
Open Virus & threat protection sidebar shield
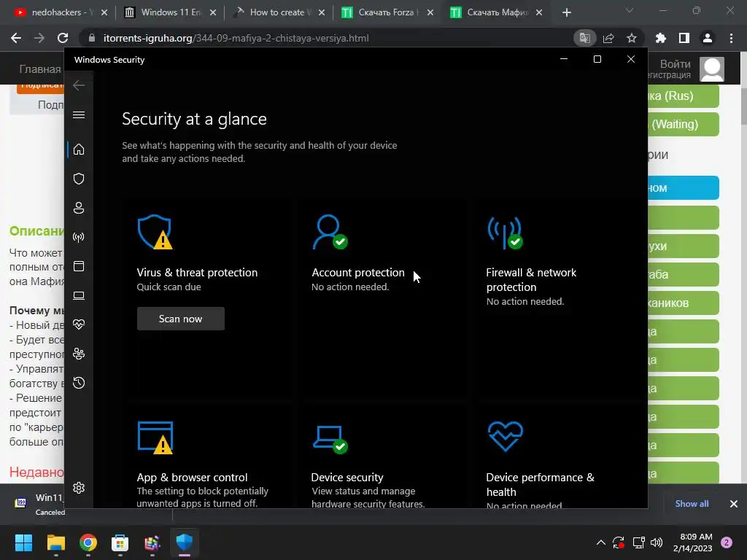(79, 179)
